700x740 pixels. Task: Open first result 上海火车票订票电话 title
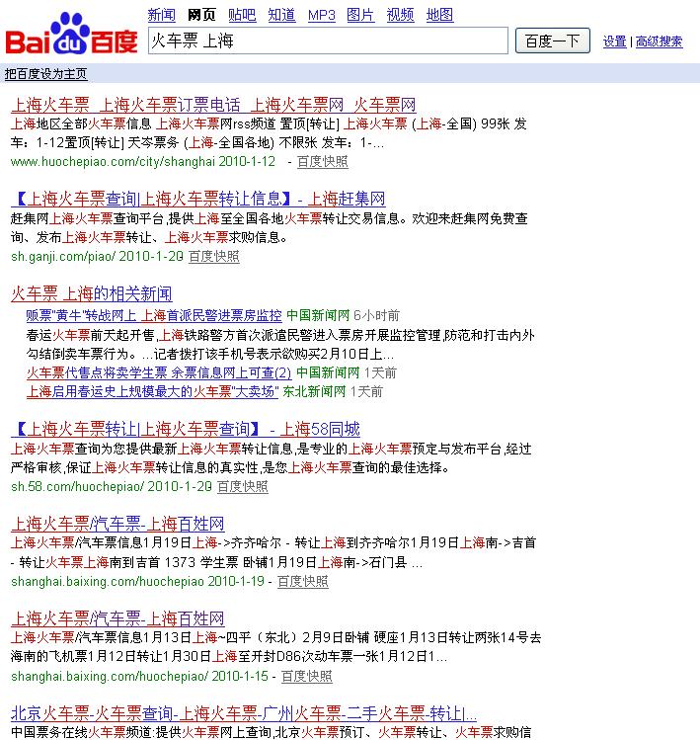coord(213,105)
